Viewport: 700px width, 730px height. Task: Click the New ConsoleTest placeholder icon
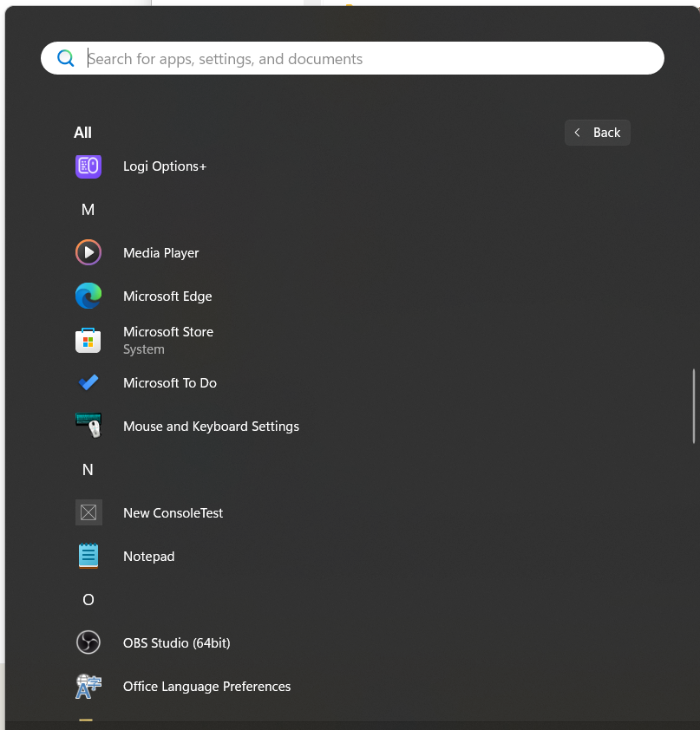click(88, 512)
